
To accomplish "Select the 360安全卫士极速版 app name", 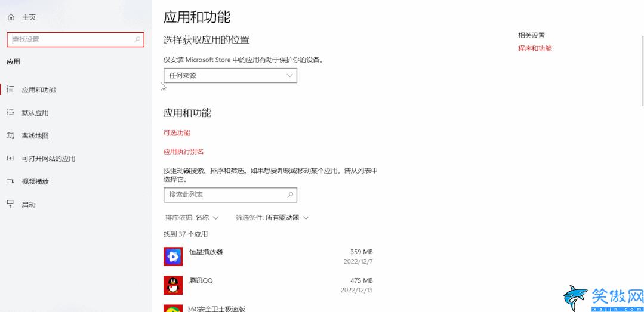I will point(217,308).
